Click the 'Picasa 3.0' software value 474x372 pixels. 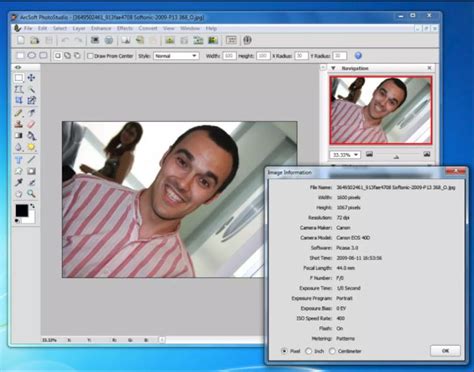347,248
